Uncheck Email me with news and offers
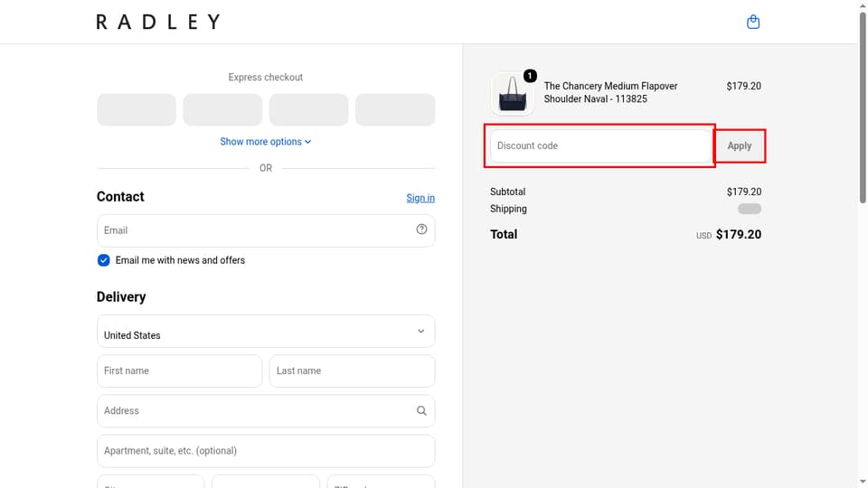This screenshot has width=868, height=488. pos(103,260)
